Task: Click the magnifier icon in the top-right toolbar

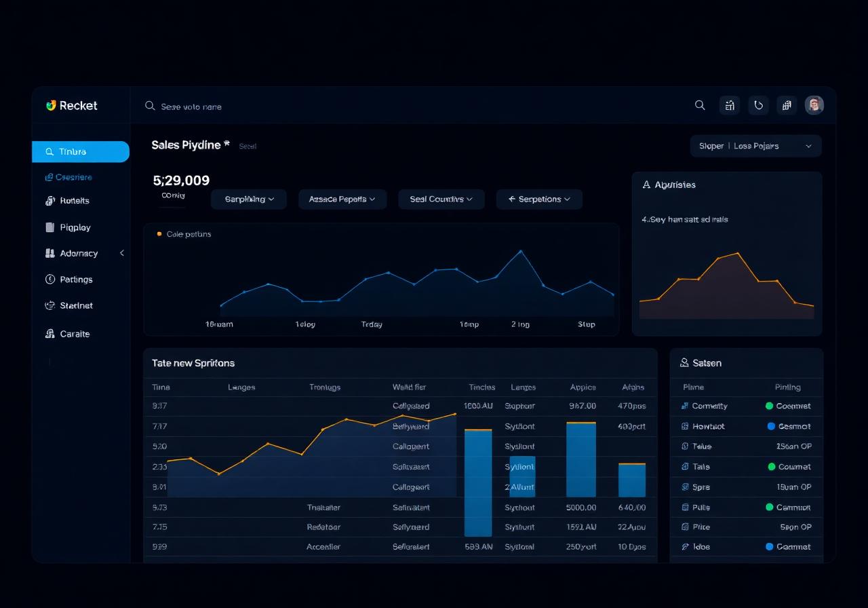Action: point(700,105)
